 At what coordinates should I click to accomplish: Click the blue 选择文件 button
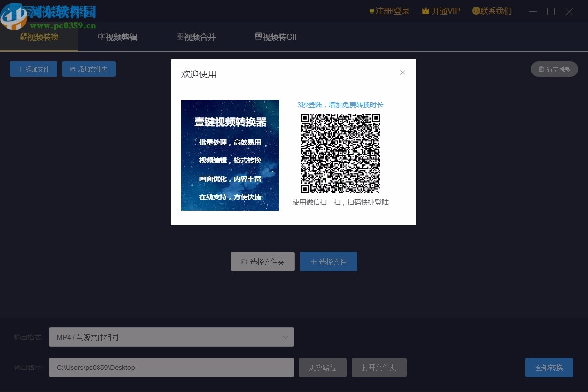coord(328,262)
